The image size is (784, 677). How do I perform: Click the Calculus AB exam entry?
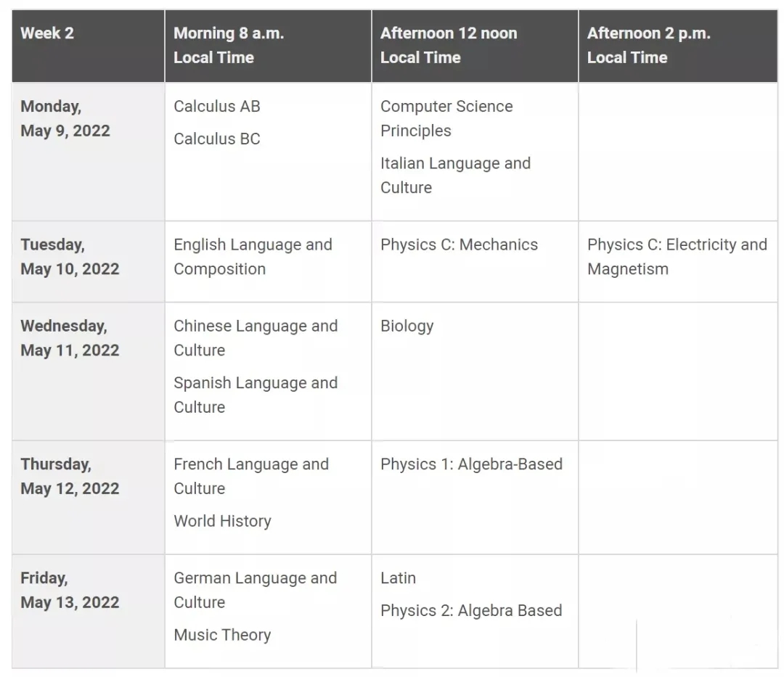tap(217, 107)
